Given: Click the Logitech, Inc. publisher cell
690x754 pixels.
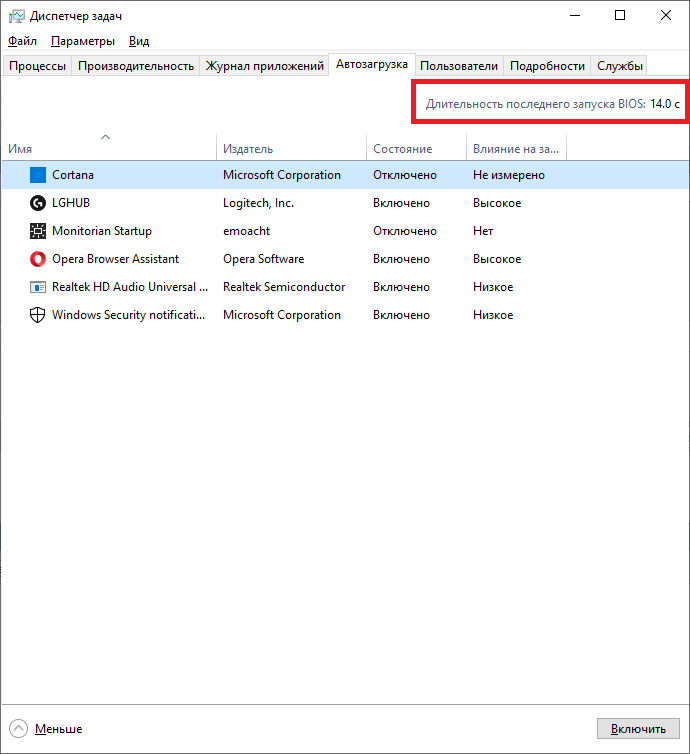Looking at the screenshot, I should tap(258, 203).
